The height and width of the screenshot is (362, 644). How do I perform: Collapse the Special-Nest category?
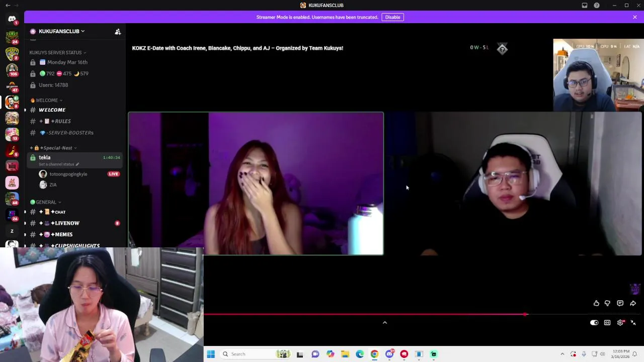[53, 148]
